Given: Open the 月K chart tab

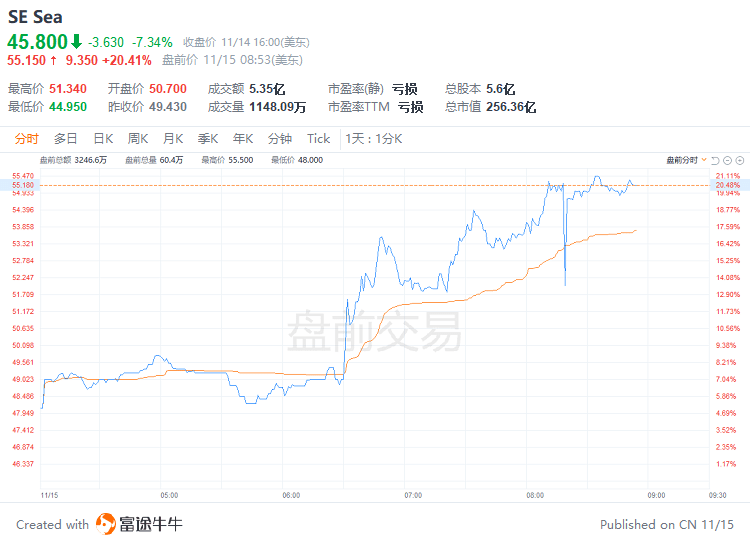Looking at the screenshot, I should click(173, 139).
